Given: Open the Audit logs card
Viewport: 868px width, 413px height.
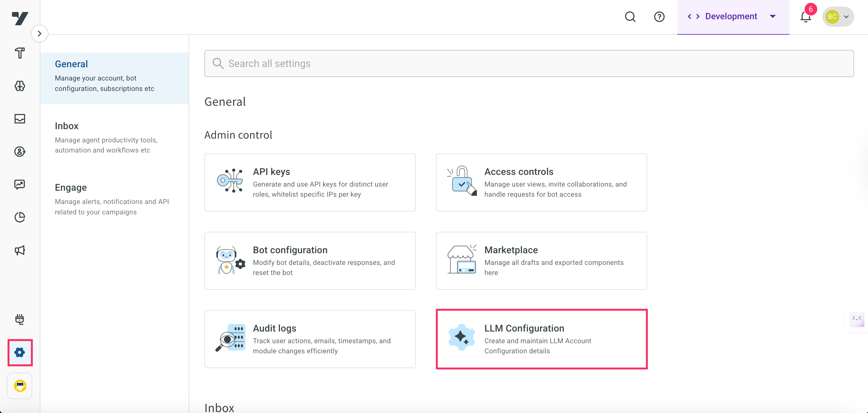Looking at the screenshot, I should (x=310, y=339).
